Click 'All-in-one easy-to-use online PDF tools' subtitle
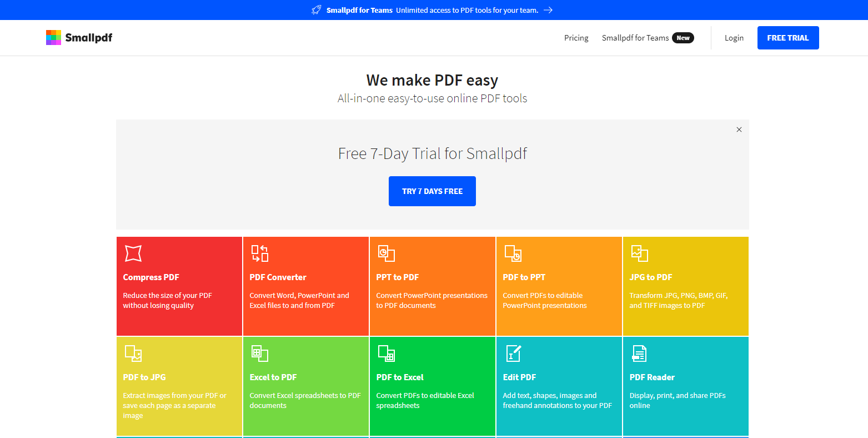Image resolution: width=868 pixels, height=438 pixels. click(432, 99)
